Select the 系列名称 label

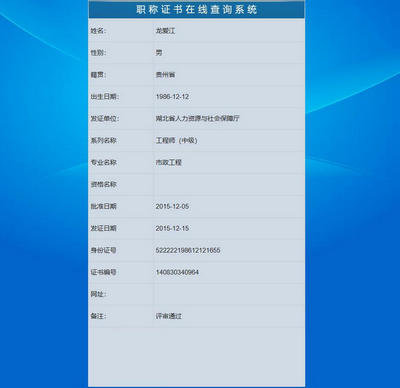pos(103,140)
